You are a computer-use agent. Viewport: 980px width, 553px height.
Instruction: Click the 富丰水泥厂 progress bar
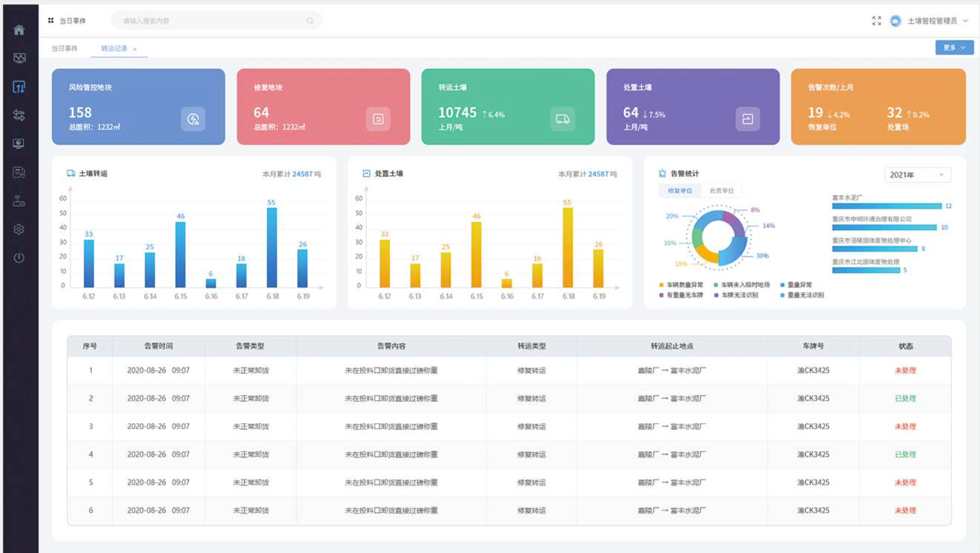886,206
